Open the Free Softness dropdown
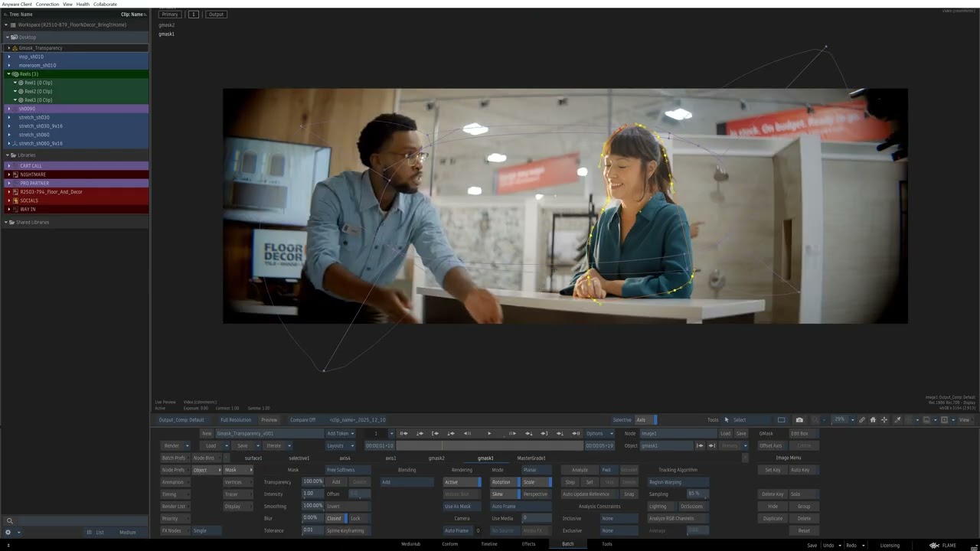The height and width of the screenshot is (551, 980). click(348, 470)
